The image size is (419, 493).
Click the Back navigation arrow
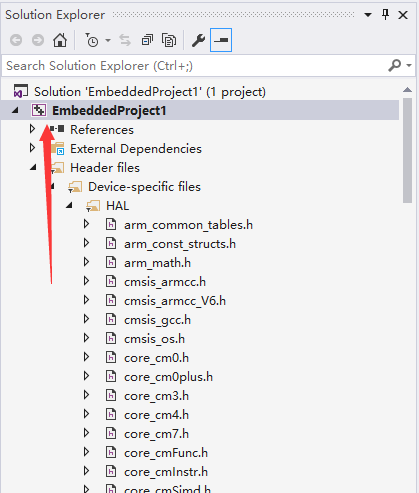tap(16, 40)
